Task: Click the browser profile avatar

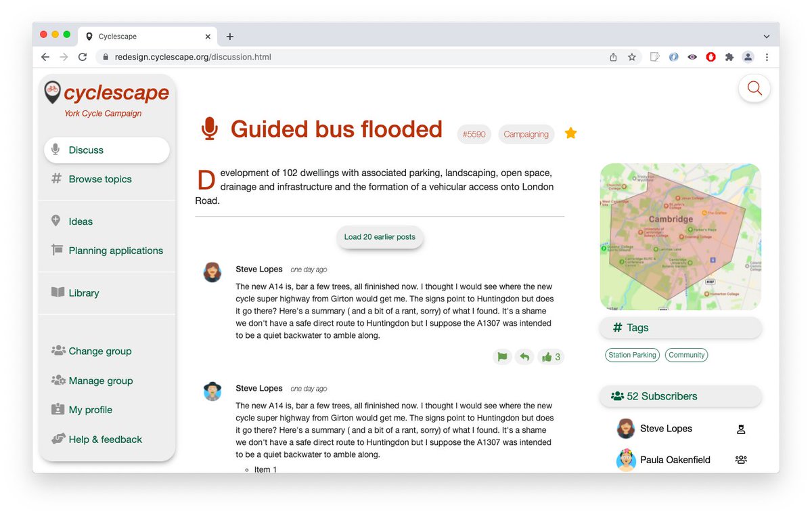Action: (x=748, y=57)
